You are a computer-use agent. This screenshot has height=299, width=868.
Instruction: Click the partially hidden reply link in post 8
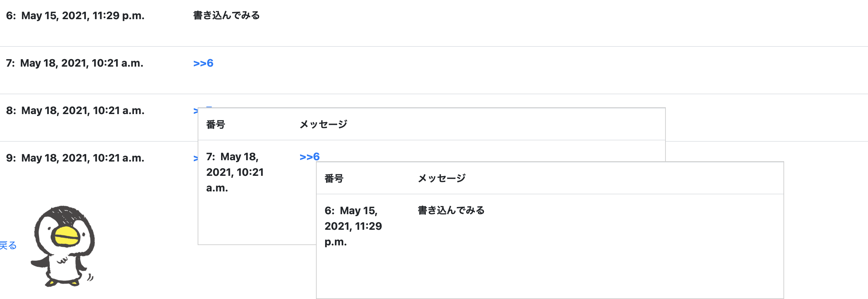pos(196,110)
